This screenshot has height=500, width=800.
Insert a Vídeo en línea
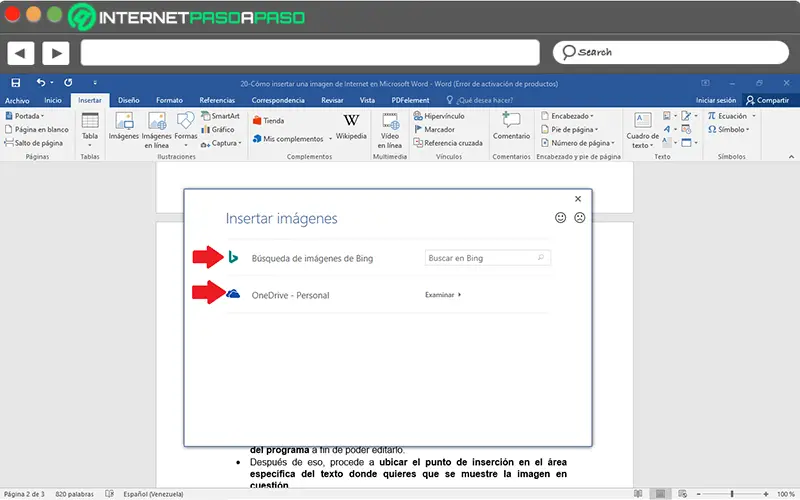point(390,130)
